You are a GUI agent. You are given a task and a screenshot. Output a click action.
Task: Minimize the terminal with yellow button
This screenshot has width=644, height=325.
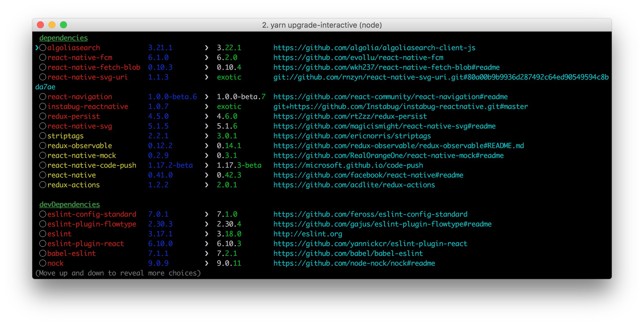[x=52, y=25]
